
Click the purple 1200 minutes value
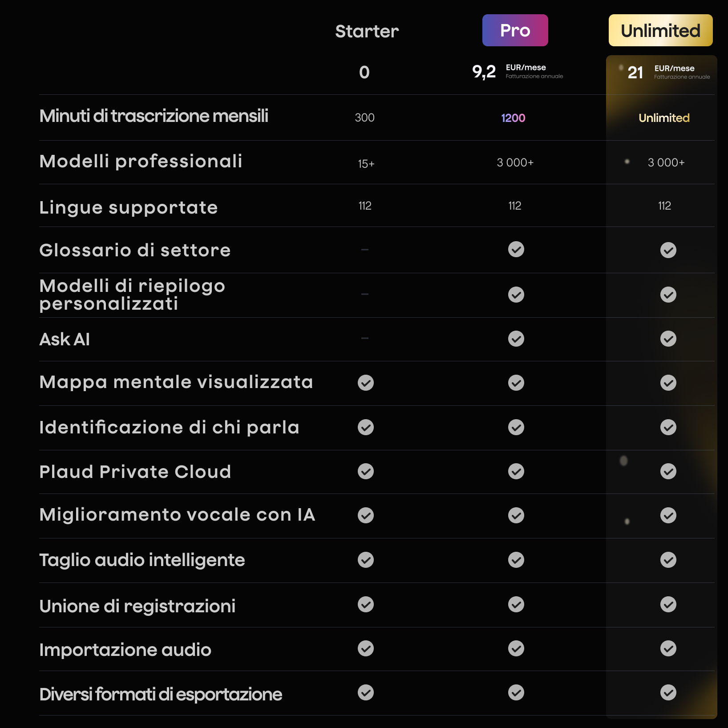tap(513, 118)
